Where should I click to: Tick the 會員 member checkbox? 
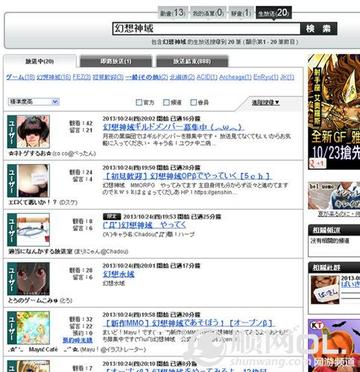(193, 103)
